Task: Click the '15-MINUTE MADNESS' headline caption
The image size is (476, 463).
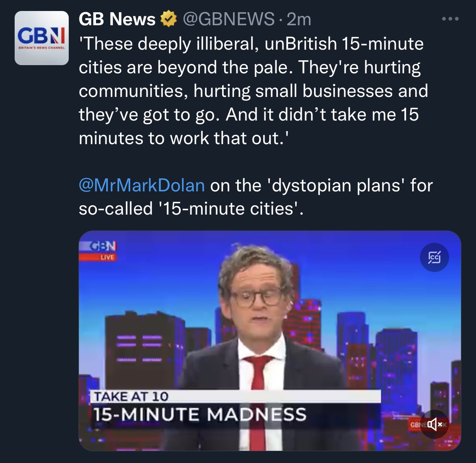Action: click(x=199, y=415)
